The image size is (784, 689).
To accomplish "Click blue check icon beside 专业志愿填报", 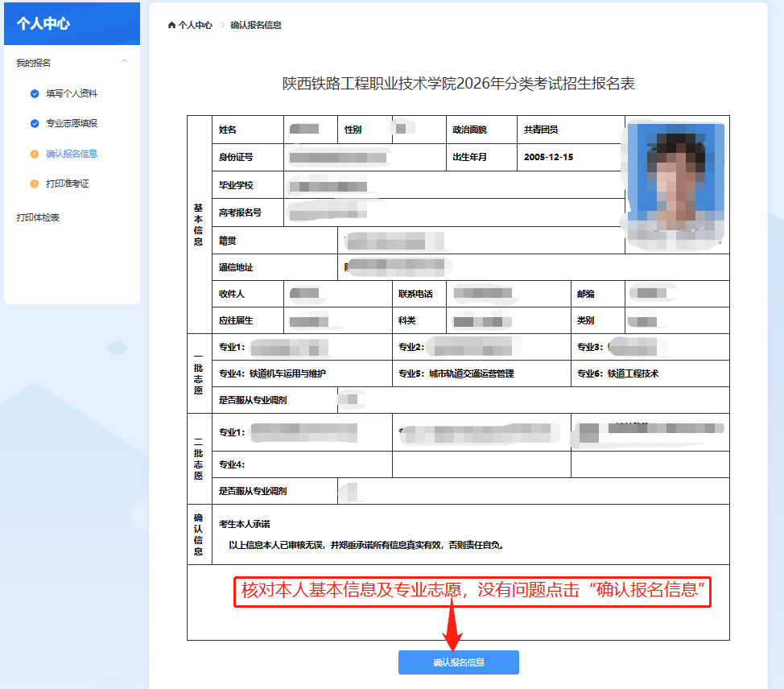I will pos(35,123).
